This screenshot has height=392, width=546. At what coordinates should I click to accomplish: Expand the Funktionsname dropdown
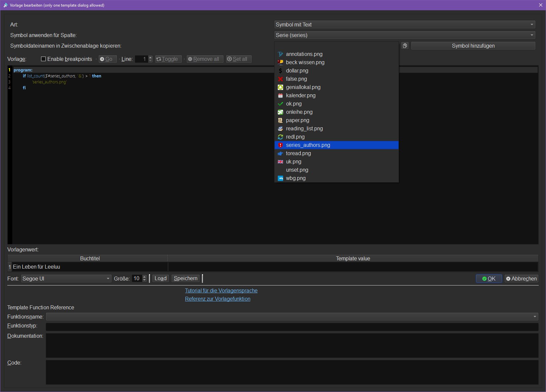pos(292,317)
